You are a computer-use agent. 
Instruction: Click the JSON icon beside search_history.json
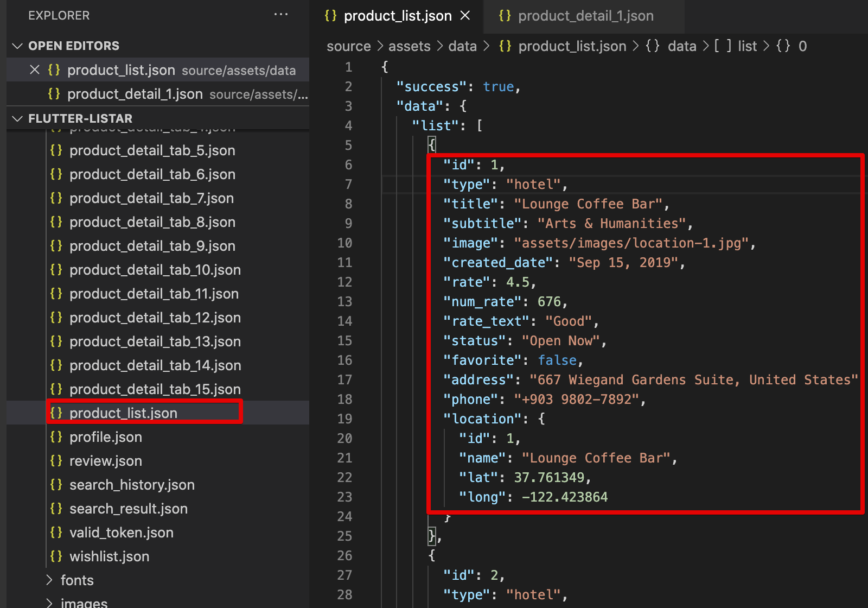56,484
